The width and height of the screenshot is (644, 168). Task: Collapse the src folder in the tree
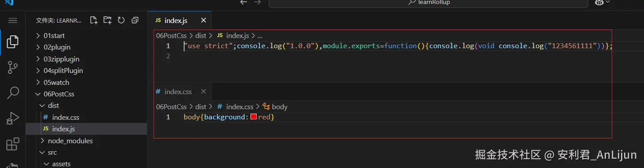pos(52,153)
